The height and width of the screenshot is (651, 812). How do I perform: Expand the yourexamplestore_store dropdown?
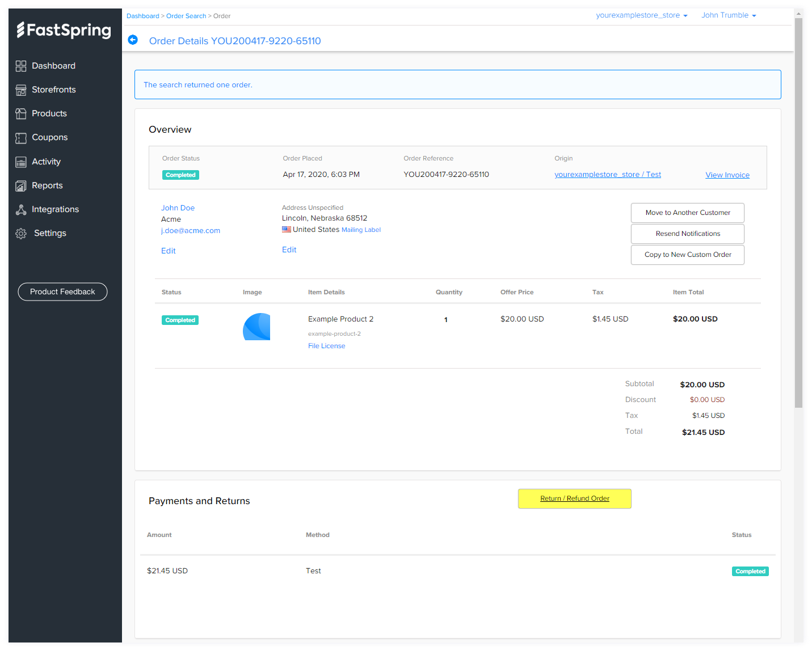(641, 15)
